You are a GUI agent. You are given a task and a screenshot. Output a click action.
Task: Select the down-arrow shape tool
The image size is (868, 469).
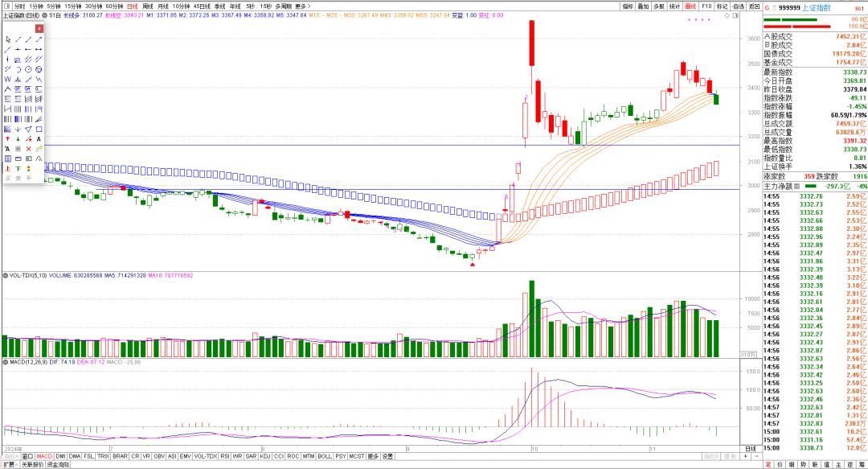click(x=18, y=130)
